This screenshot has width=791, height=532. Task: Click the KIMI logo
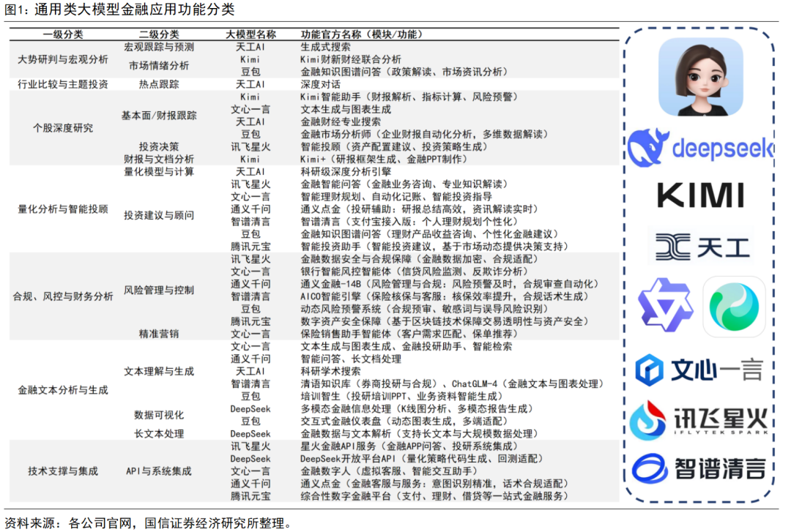pos(701,195)
